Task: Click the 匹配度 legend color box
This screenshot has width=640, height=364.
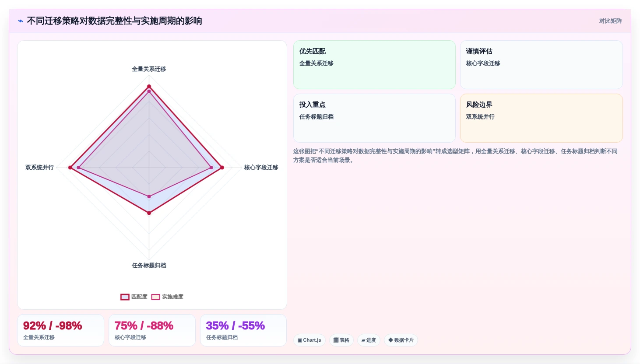Action: click(125, 297)
